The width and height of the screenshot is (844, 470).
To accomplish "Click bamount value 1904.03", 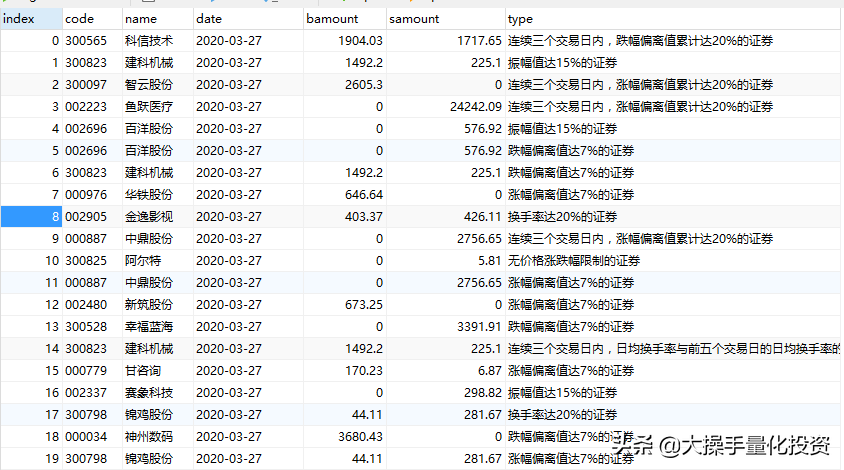I will 360,41.
